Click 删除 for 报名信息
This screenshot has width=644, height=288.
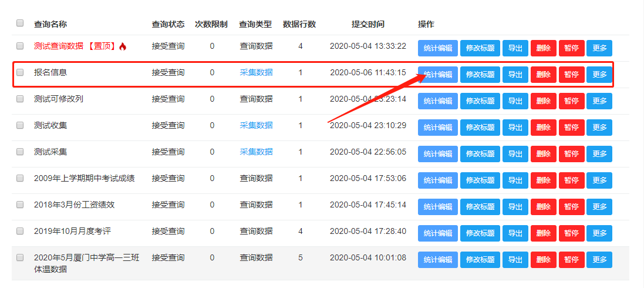coord(544,75)
